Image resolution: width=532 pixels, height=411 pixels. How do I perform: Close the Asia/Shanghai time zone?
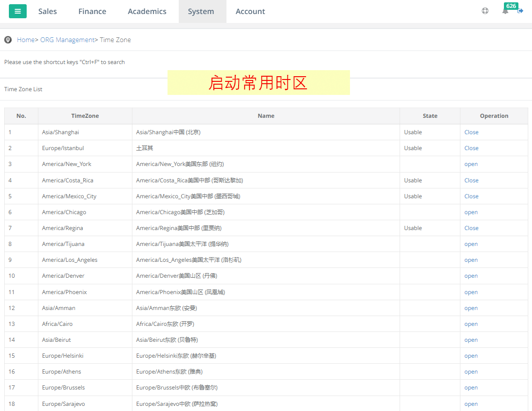click(471, 132)
